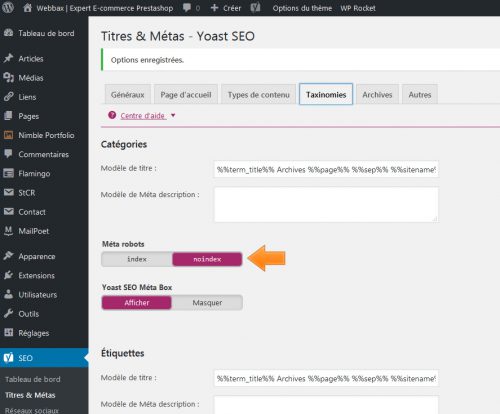500x414 pixels.
Task: Click the Étiquettes Modèle de titre field
Action: (x=326, y=378)
